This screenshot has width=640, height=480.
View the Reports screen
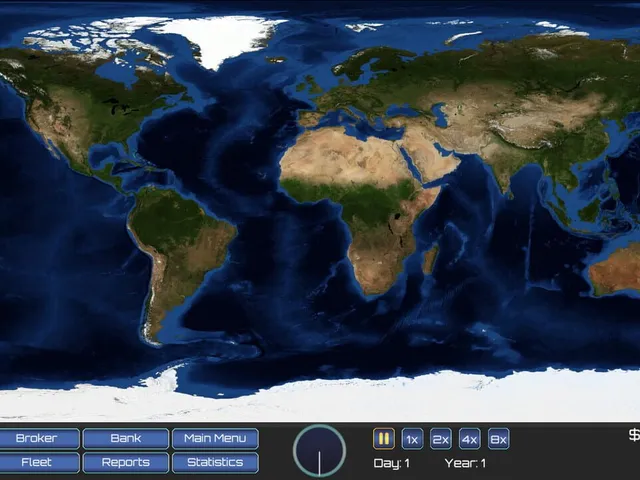126,462
